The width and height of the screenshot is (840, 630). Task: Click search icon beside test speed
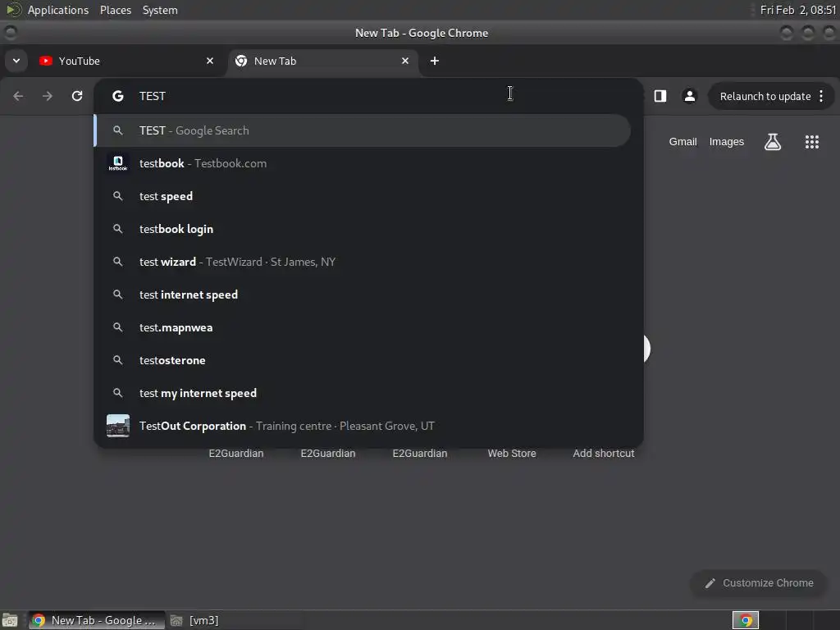[x=118, y=196]
